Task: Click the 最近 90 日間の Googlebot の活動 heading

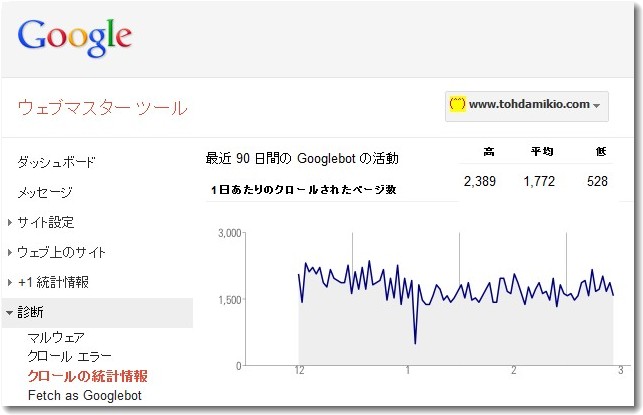Action: [x=302, y=158]
